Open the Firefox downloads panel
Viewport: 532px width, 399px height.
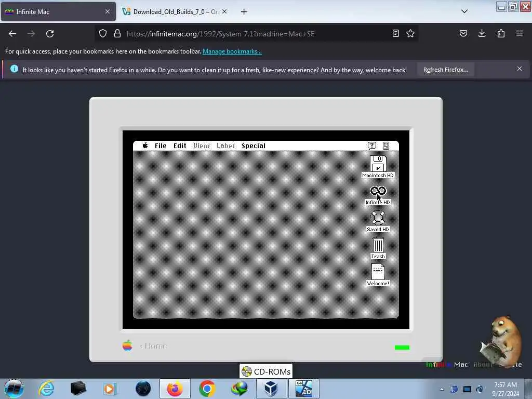[482, 34]
